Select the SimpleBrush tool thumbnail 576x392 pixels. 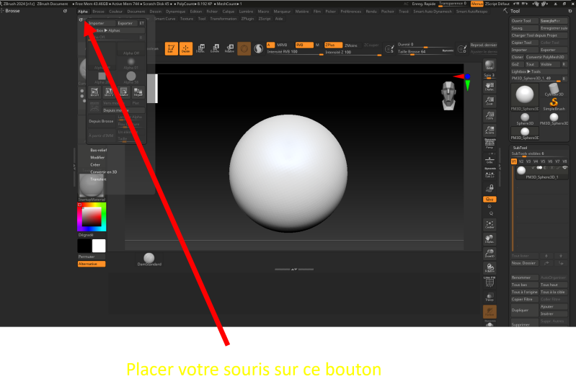tap(554, 104)
